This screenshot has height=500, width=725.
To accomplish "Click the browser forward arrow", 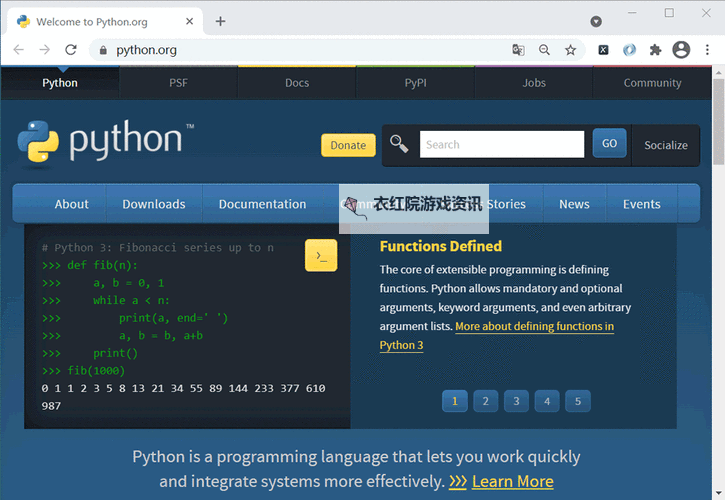I will (x=44, y=49).
